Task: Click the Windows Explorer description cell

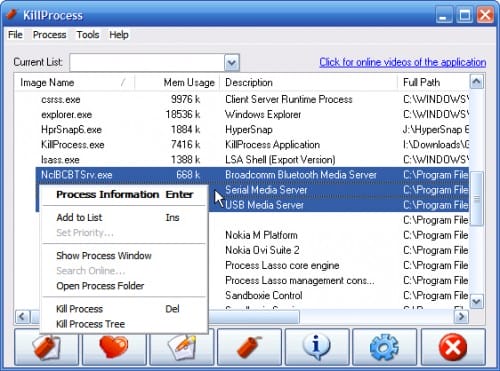Action: click(x=263, y=114)
